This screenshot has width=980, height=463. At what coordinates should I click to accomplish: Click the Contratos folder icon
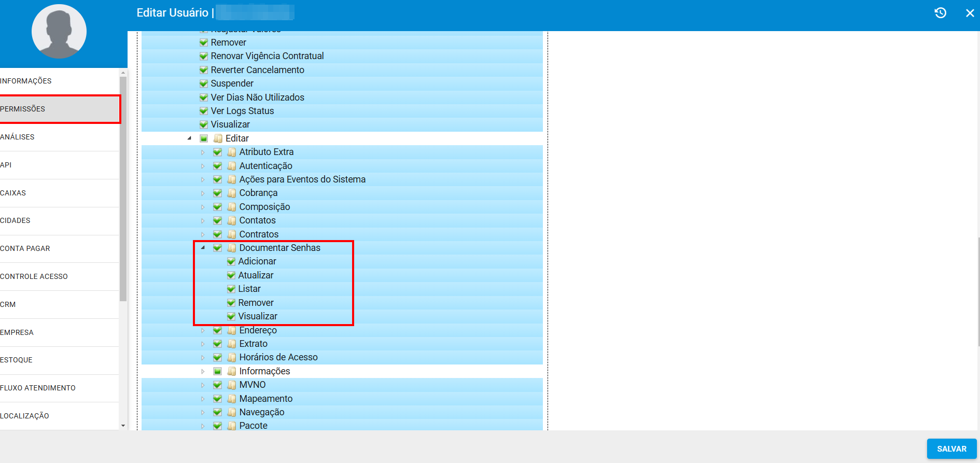click(232, 234)
